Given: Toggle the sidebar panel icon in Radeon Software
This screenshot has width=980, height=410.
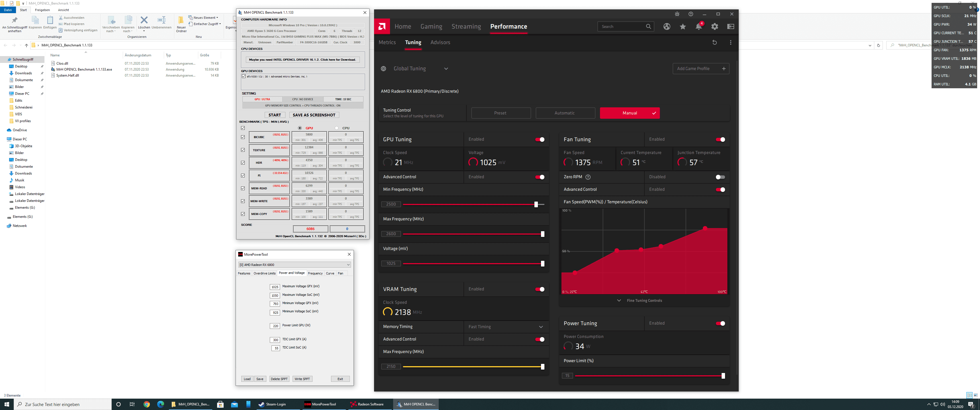Looking at the screenshot, I should [x=730, y=26].
